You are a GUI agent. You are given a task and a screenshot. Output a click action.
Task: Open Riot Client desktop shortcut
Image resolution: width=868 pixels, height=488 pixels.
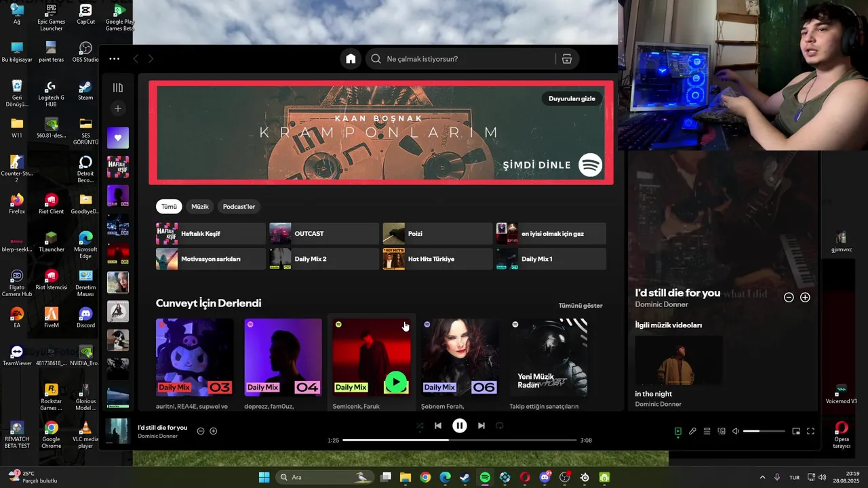(51, 203)
